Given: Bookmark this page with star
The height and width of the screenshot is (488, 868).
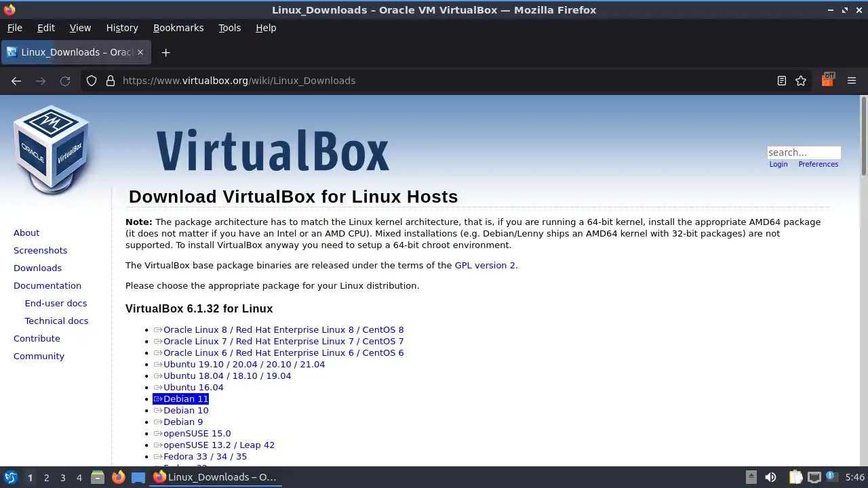Looking at the screenshot, I should pos(801,81).
